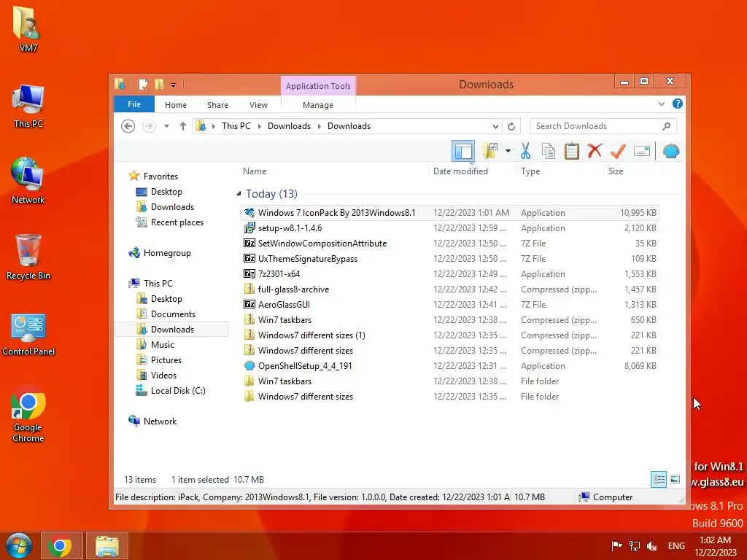Open the File ribbon tab

(x=134, y=104)
